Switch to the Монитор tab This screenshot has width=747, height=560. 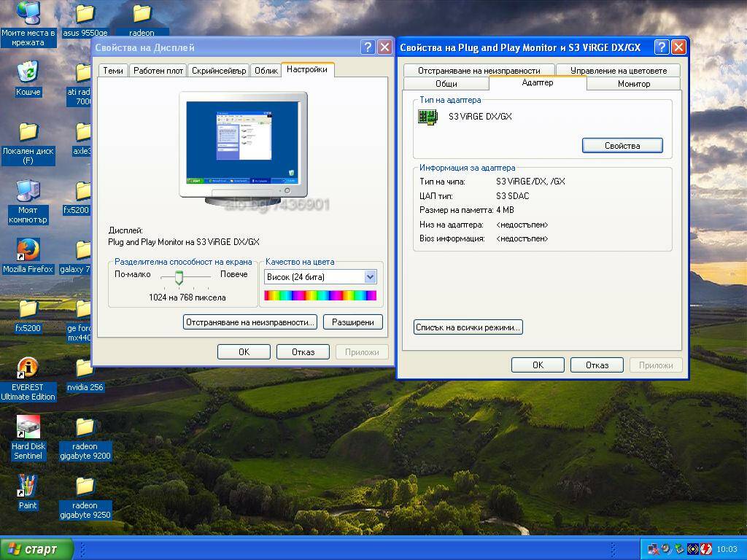pos(634,84)
